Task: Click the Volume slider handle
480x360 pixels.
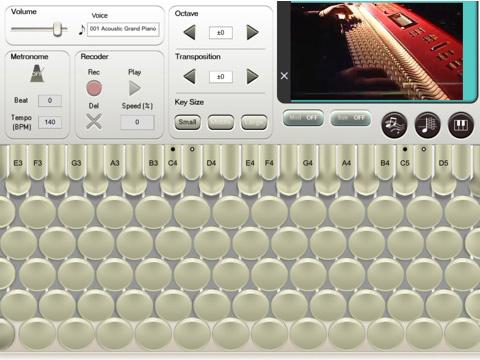Action: tap(58, 29)
